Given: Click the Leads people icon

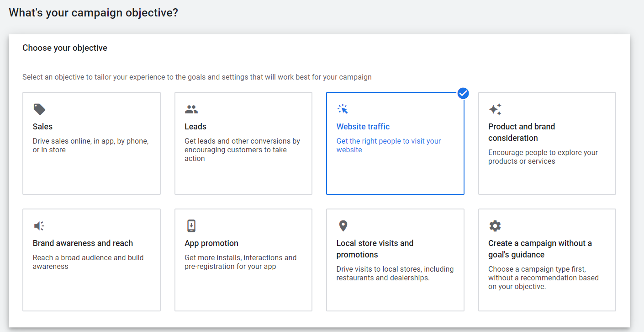Looking at the screenshot, I should [x=191, y=109].
